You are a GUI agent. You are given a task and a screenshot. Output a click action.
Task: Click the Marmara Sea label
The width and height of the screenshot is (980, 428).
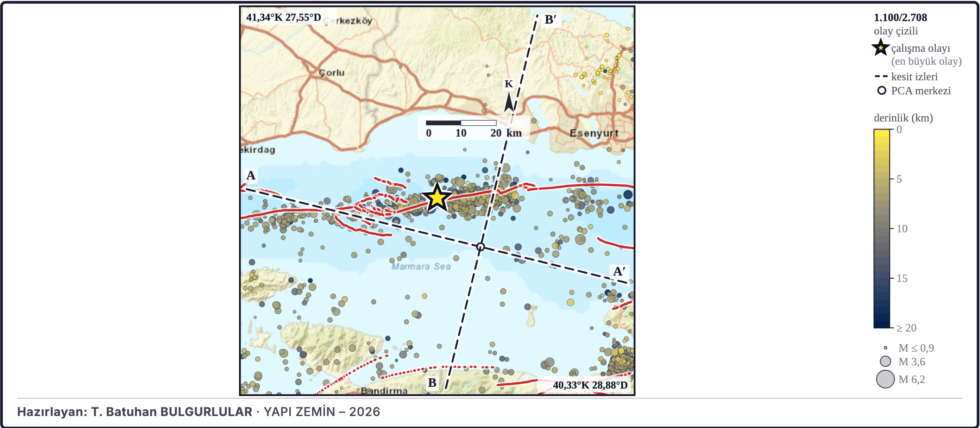pos(421,267)
